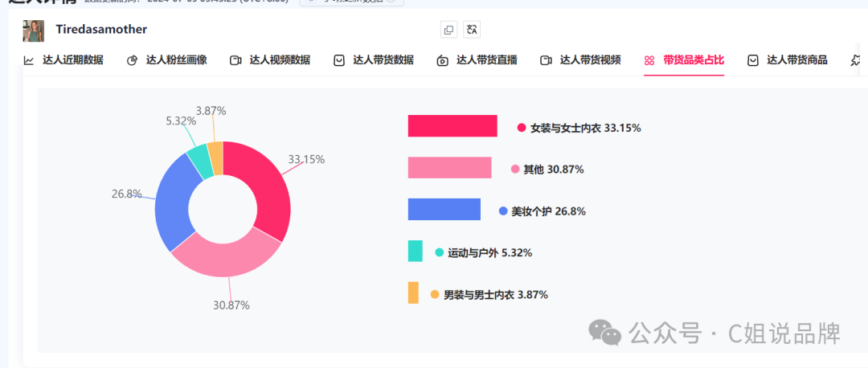Select the 达人粉丝画像 tab
Screen dimensions: 868x368
tap(167, 60)
